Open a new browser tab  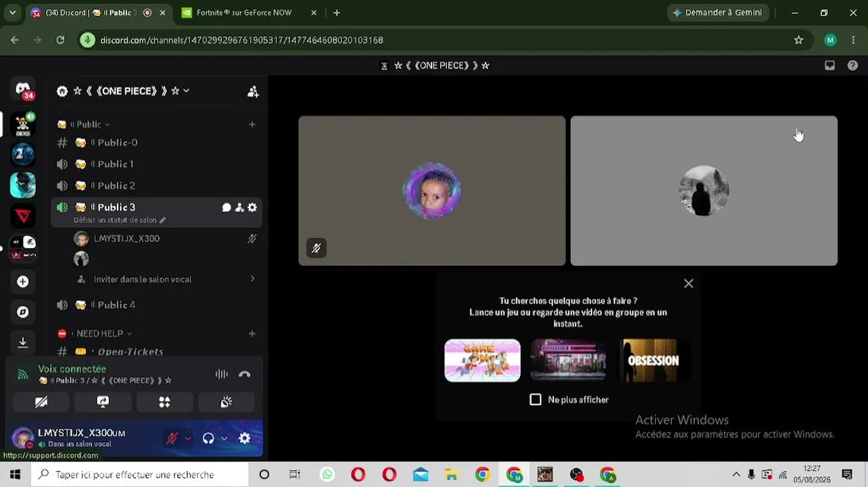tap(337, 13)
